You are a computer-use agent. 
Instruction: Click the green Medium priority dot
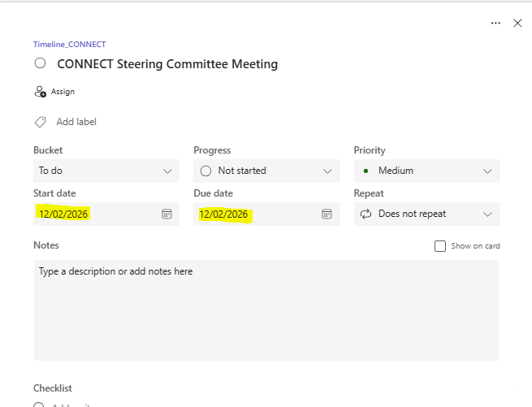point(365,171)
